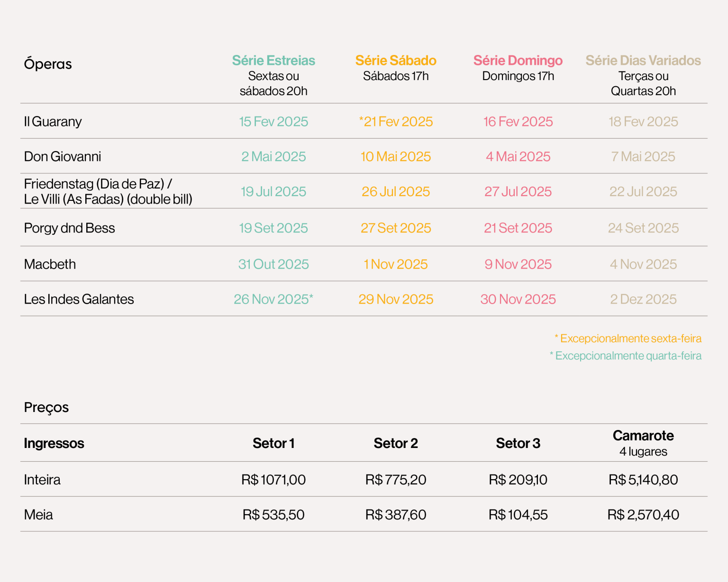
Task: Select the Série Domingo heading
Action: point(518,61)
